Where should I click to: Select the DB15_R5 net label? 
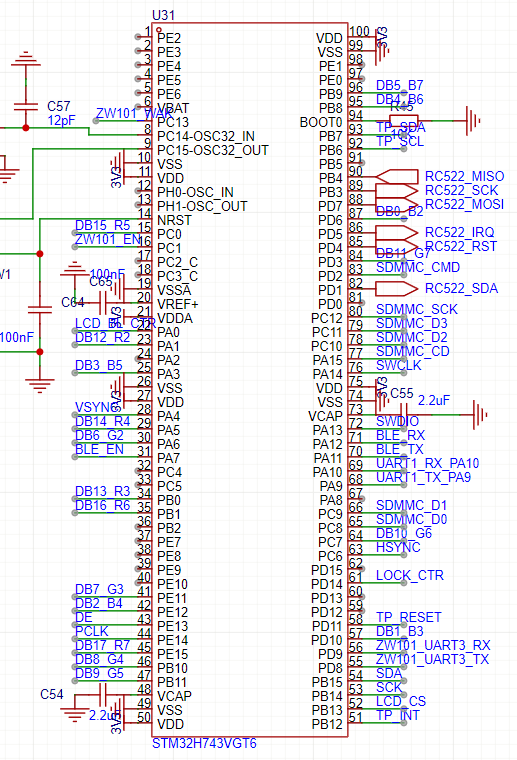[102, 225]
